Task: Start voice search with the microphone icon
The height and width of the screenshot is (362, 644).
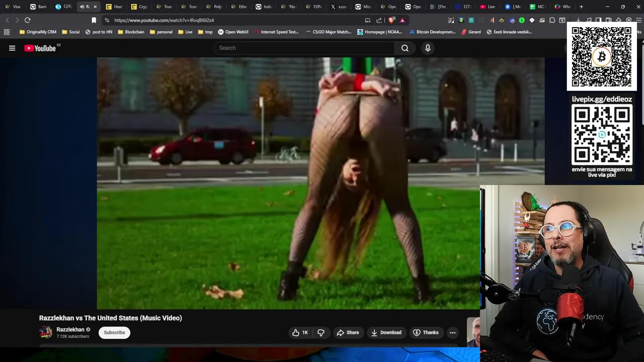Action: click(x=428, y=48)
